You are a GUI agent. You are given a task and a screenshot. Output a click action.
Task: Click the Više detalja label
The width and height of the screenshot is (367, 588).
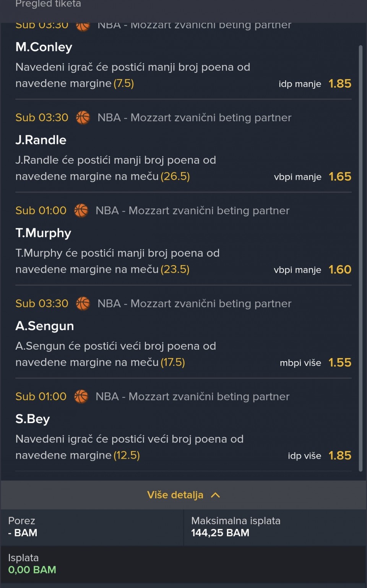pyautogui.click(x=175, y=495)
